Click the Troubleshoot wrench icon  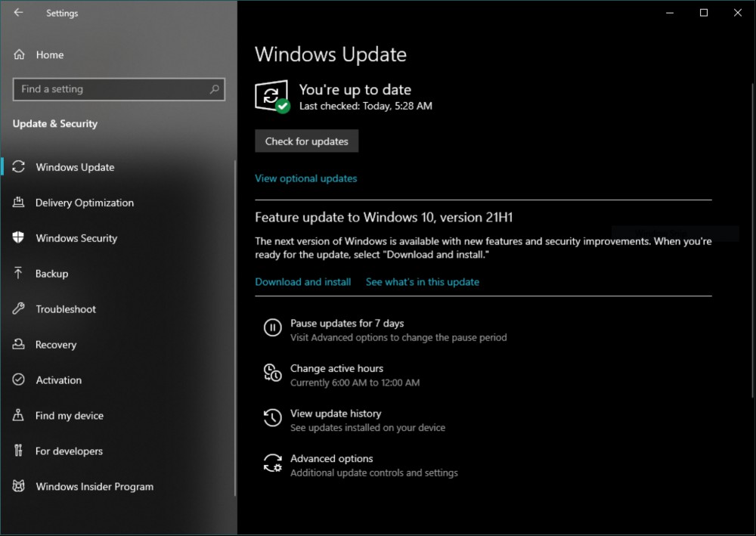pos(18,308)
